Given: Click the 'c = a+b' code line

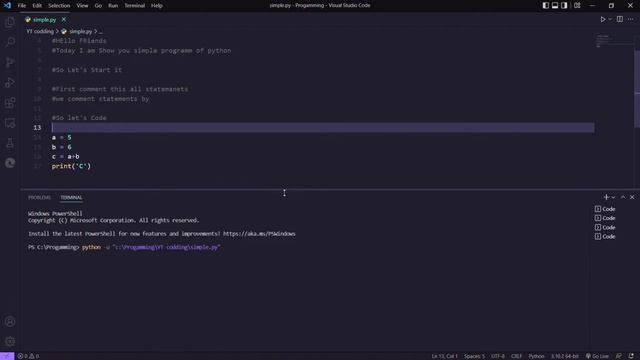Looking at the screenshot, I should [x=65, y=156].
